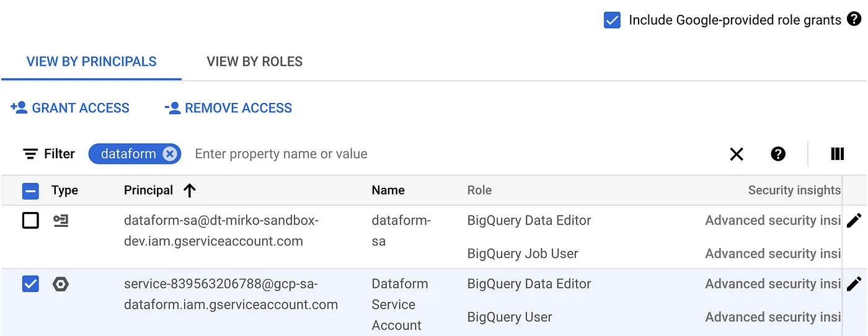Click the Security insights column header
This screenshot has width=868, height=336.
(x=794, y=190)
